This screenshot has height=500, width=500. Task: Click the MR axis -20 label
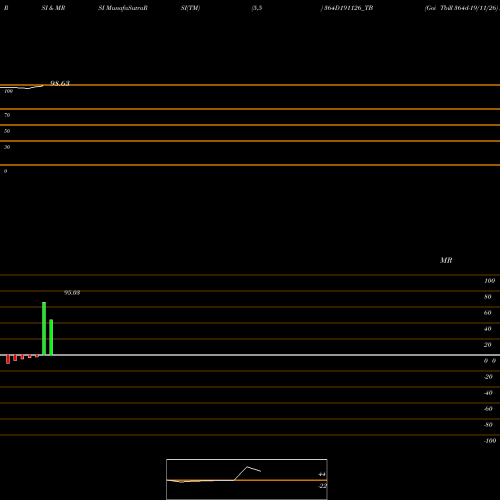coord(488,377)
